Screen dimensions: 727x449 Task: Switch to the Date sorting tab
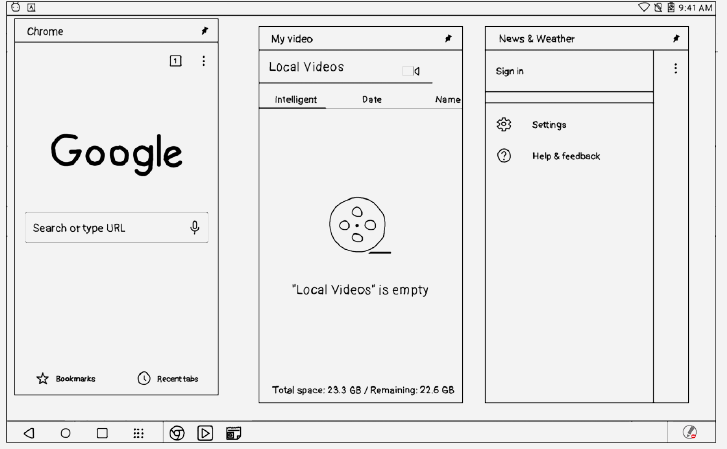(x=372, y=99)
